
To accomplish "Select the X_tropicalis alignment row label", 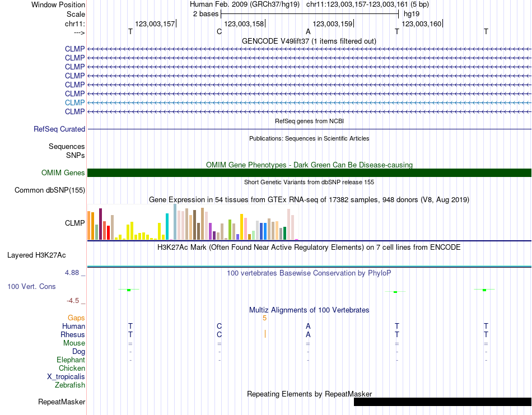I will coord(66,377).
